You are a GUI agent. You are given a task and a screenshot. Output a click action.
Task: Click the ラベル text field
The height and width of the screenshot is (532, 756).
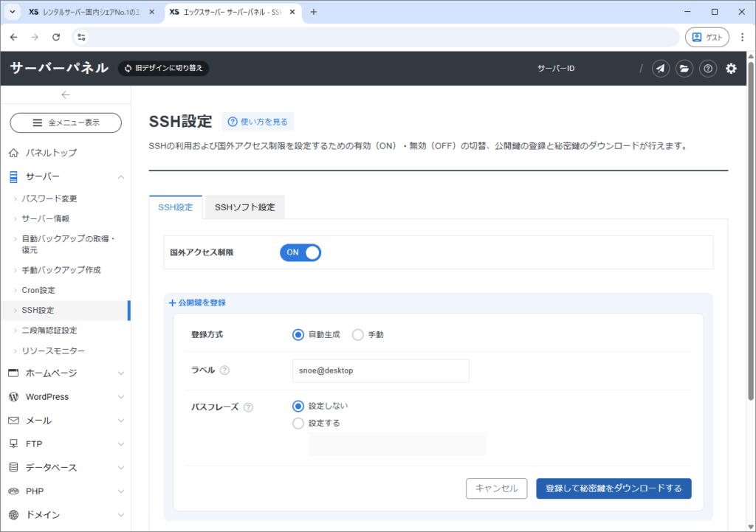click(x=380, y=371)
